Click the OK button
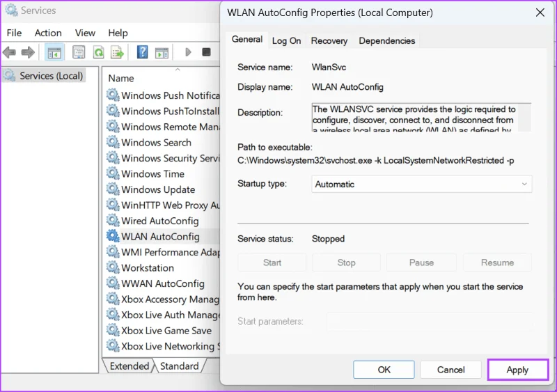Viewport: 557px width, 392px height. click(x=384, y=370)
